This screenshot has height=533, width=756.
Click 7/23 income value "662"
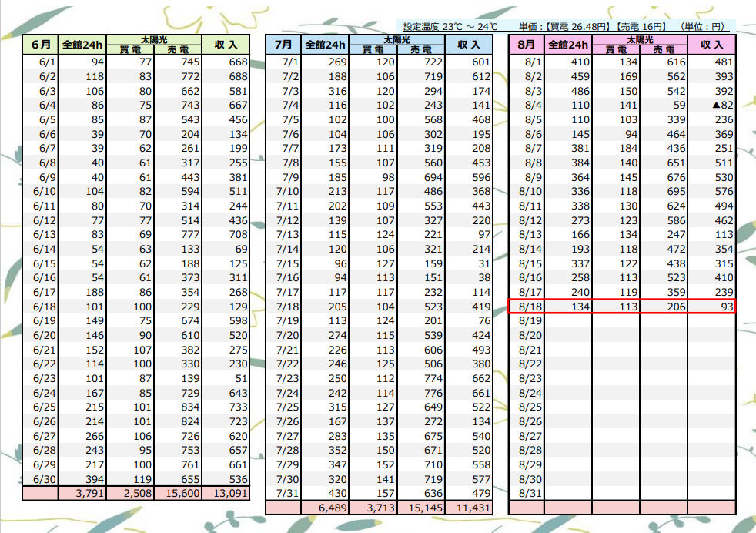pos(469,379)
